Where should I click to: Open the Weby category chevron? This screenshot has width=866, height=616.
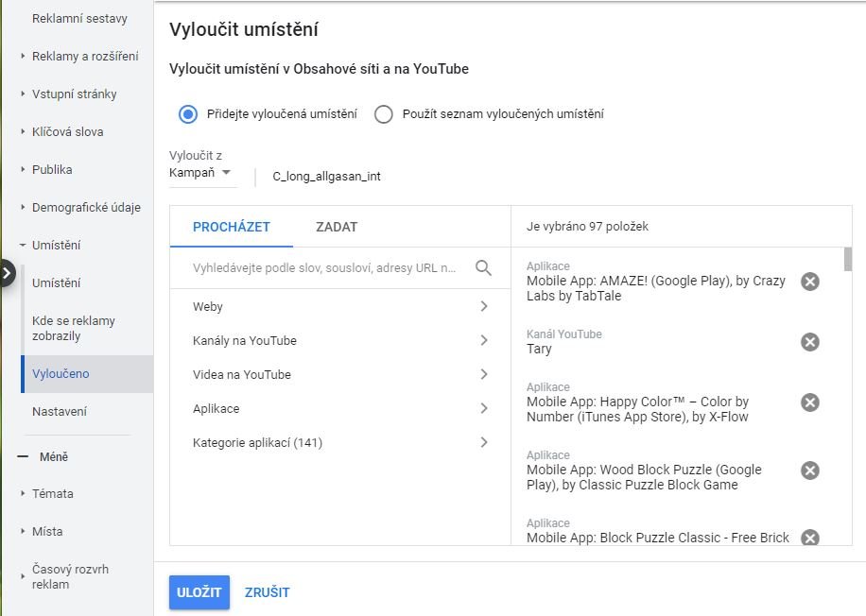pyautogui.click(x=484, y=306)
